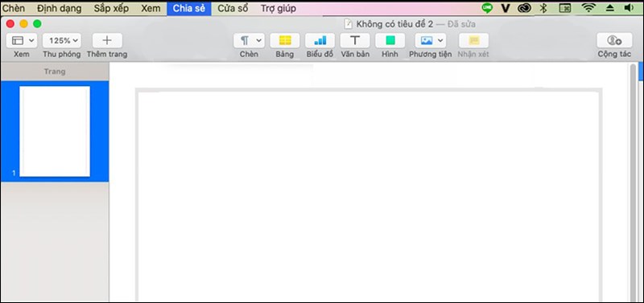Add a page with Thêm trang
This screenshot has width=644, height=303.
pyautogui.click(x=107, y=41)
